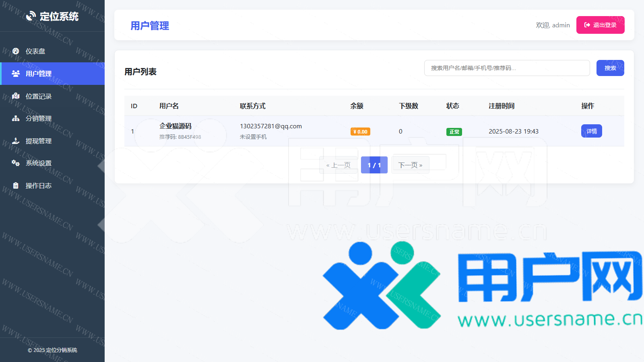The width and height of the screenshot is (644, 362).
Task: Click the blue 搜索 button
Action: pos(610,68)
